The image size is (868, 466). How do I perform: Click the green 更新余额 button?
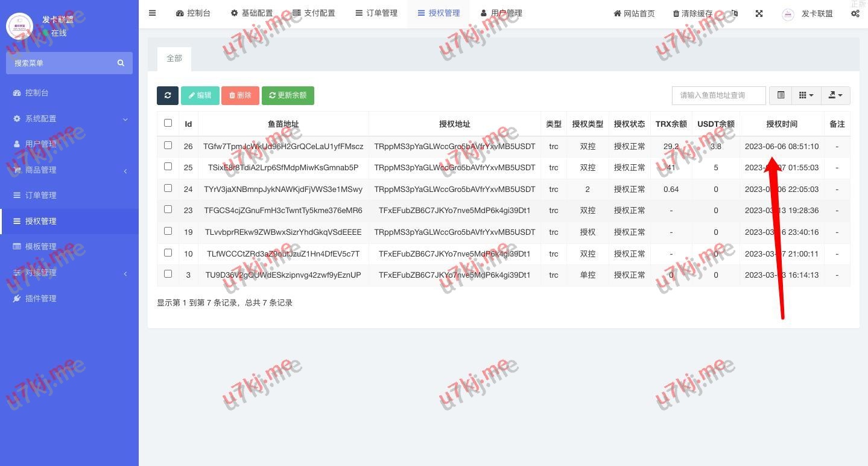(288, 95)
